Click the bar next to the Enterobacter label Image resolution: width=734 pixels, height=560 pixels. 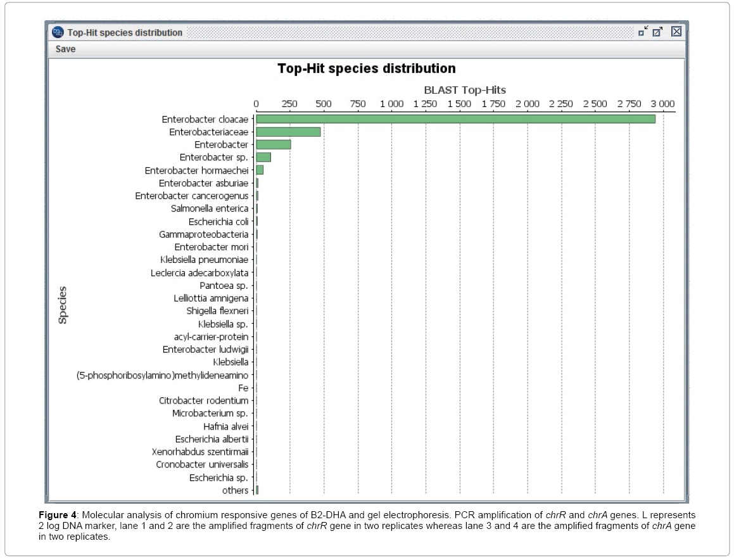pyautogui.click(x=273, y=144)
